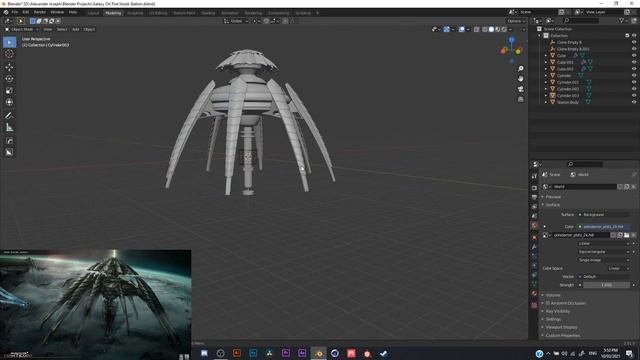Toggle Collection exclude checkbox in outliner
Viewport: 640px width, 360px height.
tap(627, 36)
